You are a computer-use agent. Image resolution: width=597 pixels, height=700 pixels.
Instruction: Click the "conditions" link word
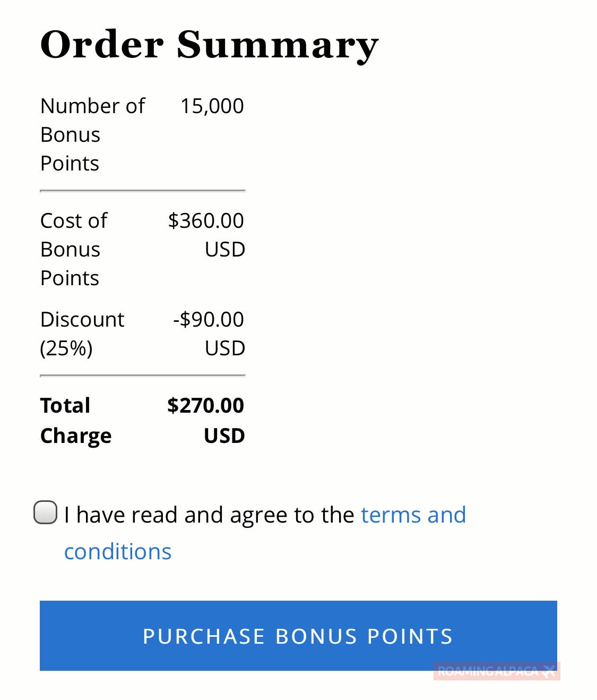118,551
